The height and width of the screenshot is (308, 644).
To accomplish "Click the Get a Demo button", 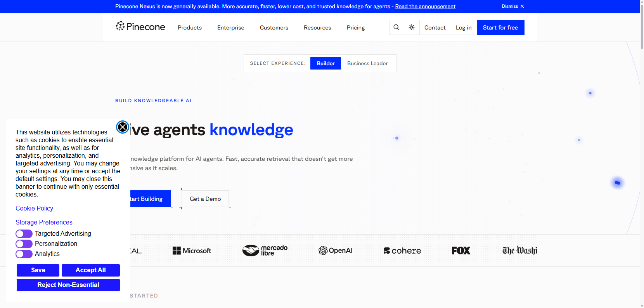I will 205,199.
